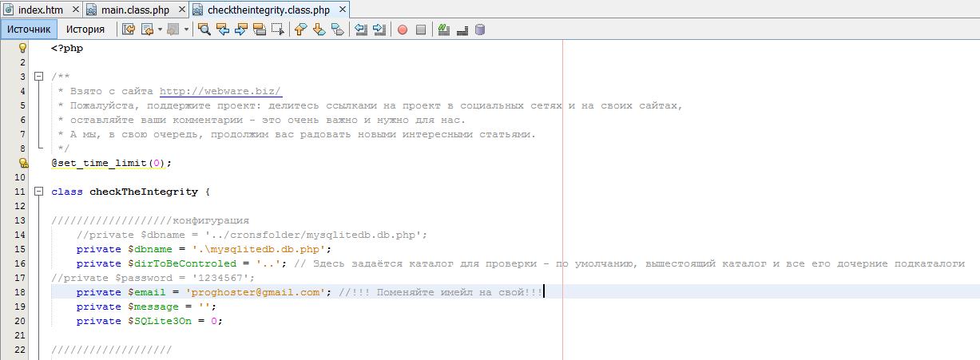Toggle highlight search results
This screenshot has width=980, height=360.
coord(260,30)
